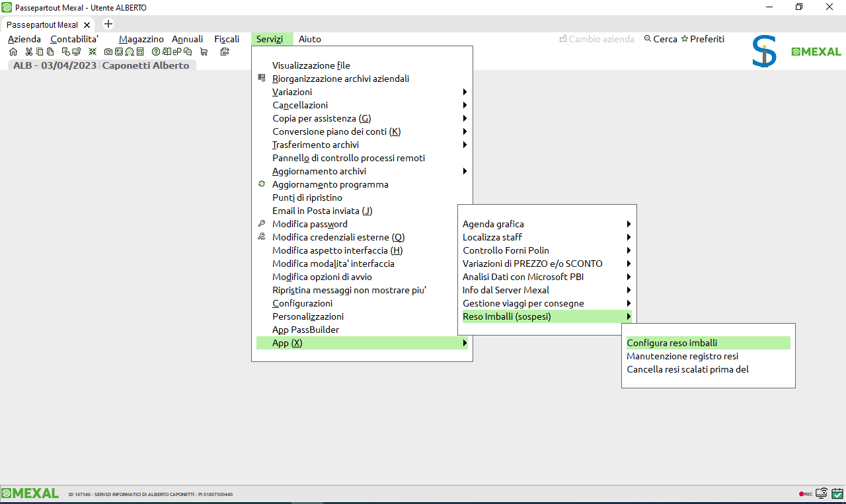This screenshot has height=504, width=846.
Task: Click the scissors cut icon
Action: [x=29, y=52]
